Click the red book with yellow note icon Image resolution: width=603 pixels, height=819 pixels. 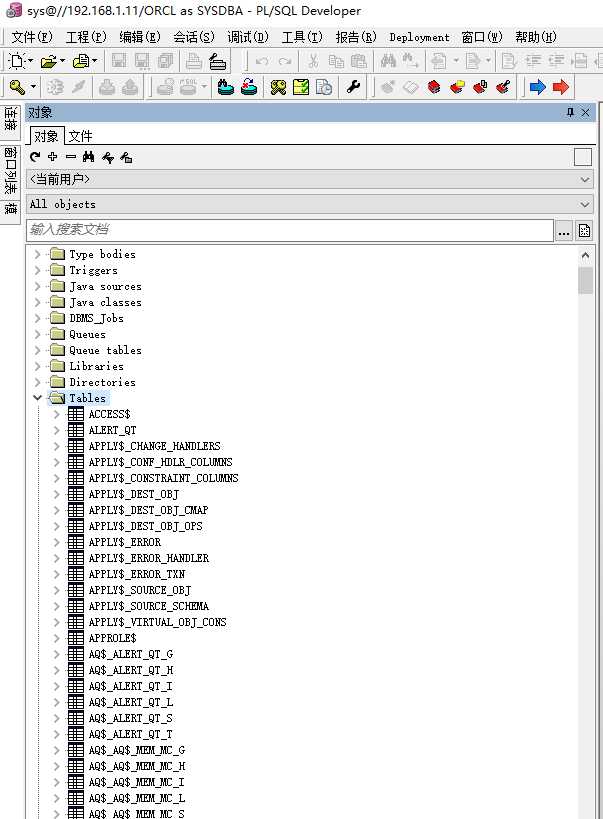point(457,87)
